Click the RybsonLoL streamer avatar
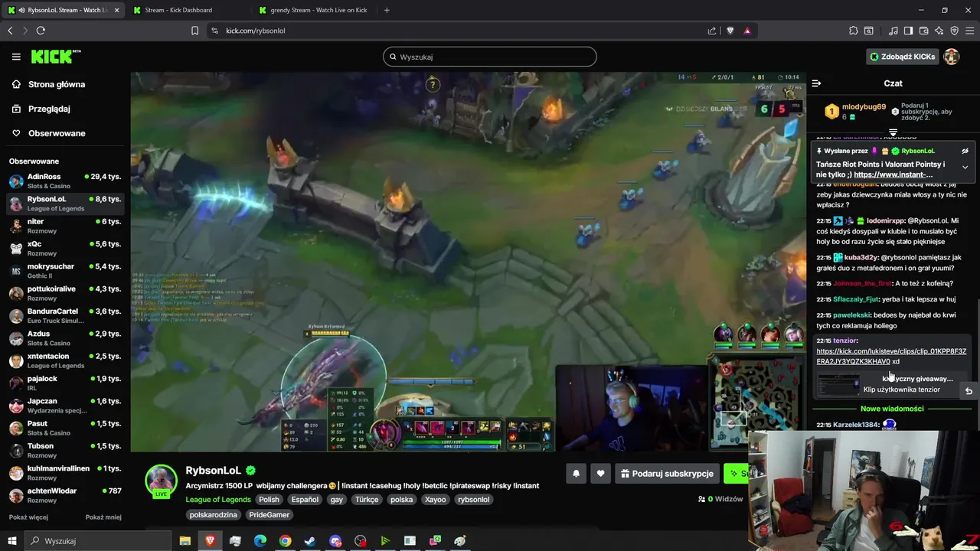980x551 pixels. pyautogui.click(x=161, y=481)
